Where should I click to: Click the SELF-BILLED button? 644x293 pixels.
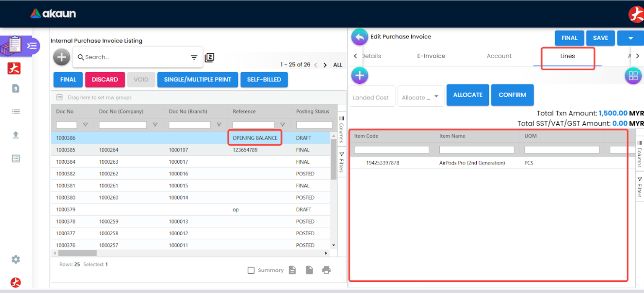tap(264, 80)
